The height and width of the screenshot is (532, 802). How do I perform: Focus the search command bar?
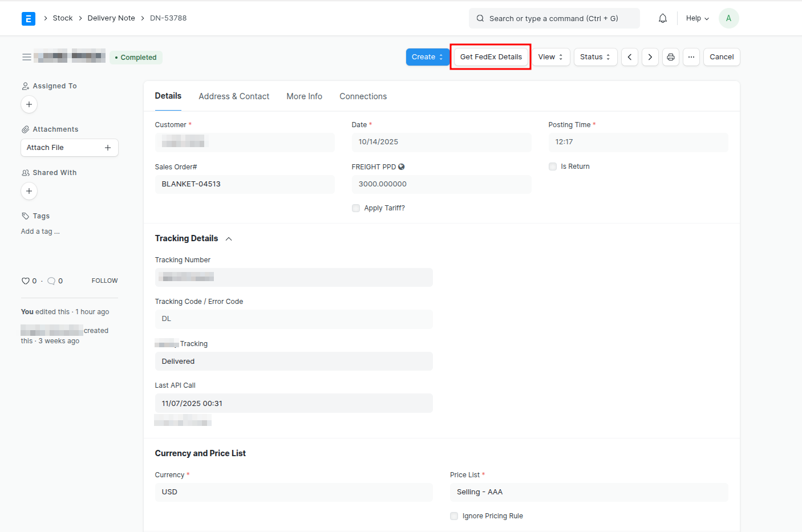coord(554,18)
